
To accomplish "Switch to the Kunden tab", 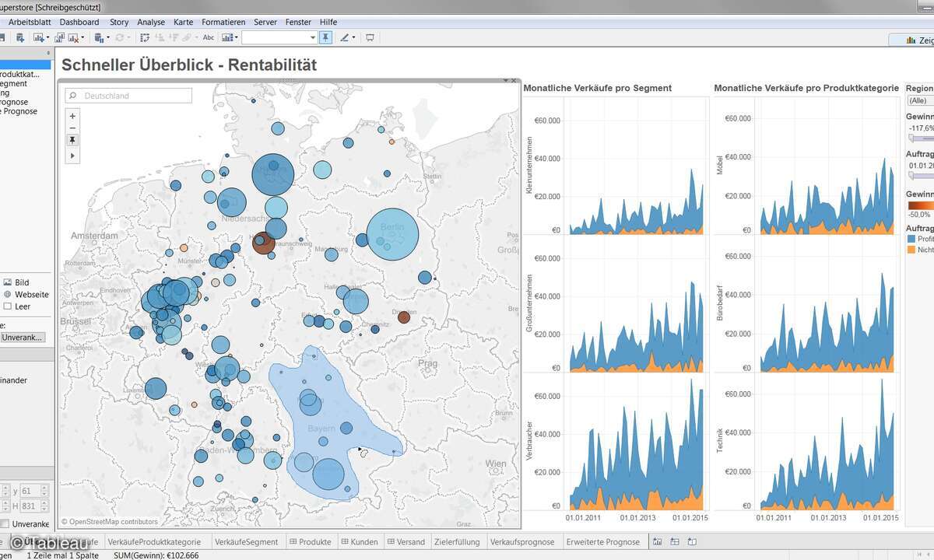I will pyautogui.click(x=360, y=542).
